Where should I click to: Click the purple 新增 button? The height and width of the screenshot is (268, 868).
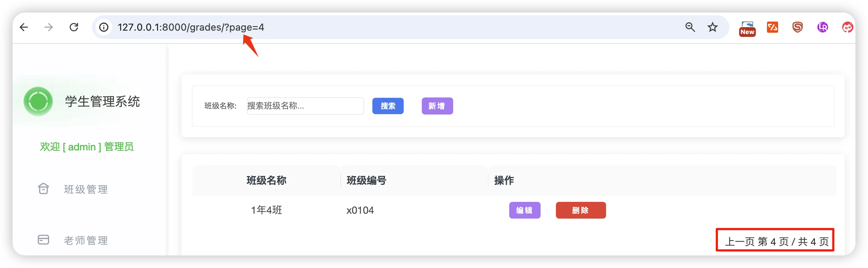437,106
